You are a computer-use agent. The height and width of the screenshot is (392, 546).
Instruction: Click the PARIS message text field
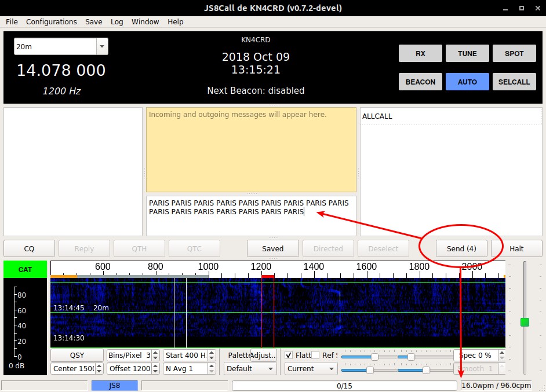point(250,215)
